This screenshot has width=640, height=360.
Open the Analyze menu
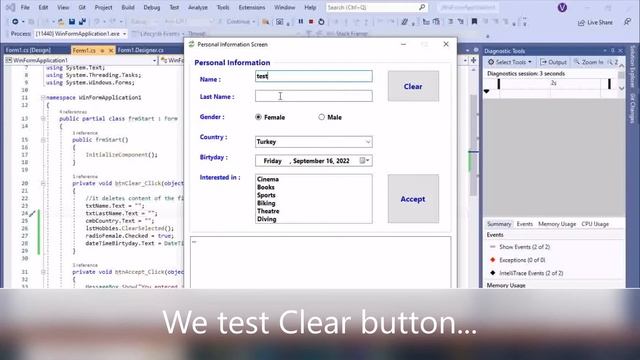pyautogui.click(x=198, y=7)
